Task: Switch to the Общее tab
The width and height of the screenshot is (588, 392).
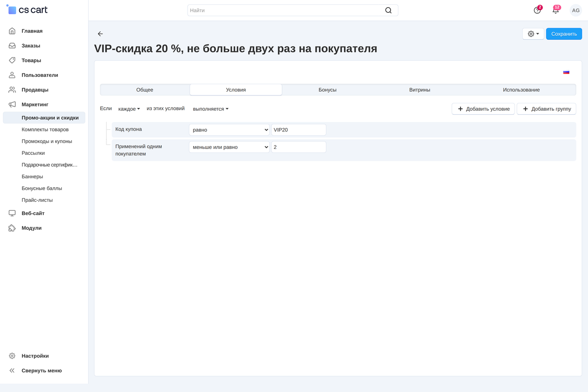Action: click(145, 90)
